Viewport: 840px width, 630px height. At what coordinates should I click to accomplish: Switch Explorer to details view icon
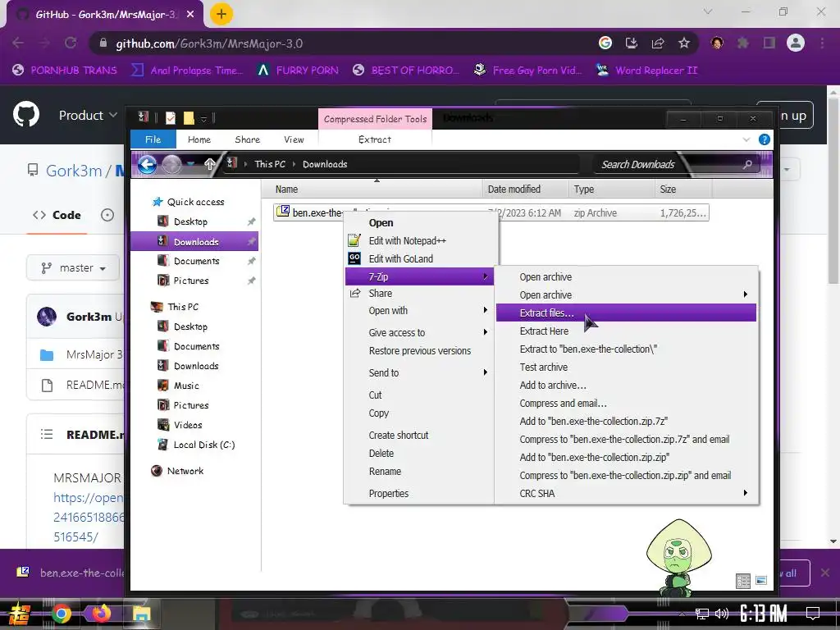743,581
